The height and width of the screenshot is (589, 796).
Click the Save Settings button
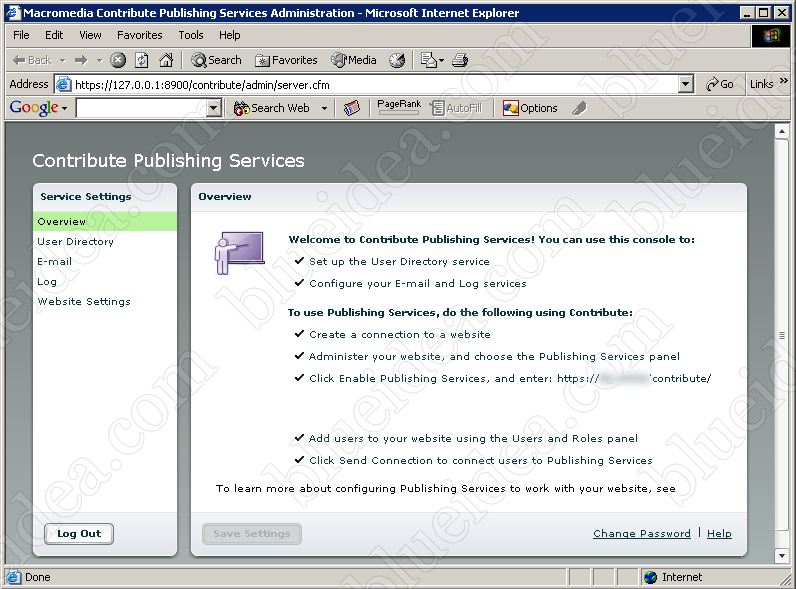coord(252,534)
